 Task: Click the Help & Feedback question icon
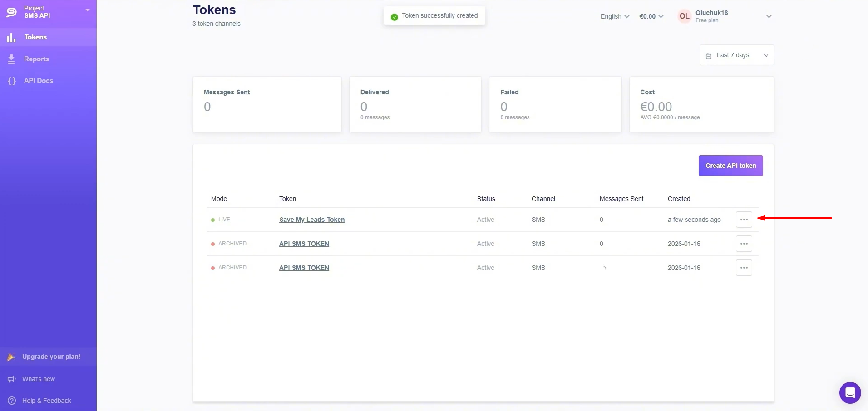(12, 401)
